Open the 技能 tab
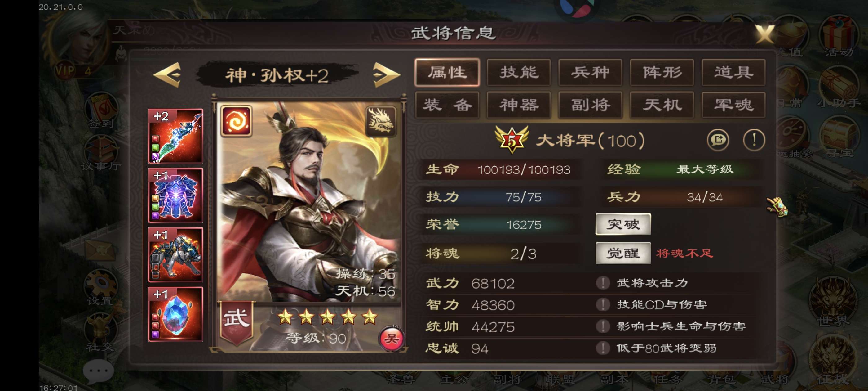868x391 pixels. [x=519, y=72]
